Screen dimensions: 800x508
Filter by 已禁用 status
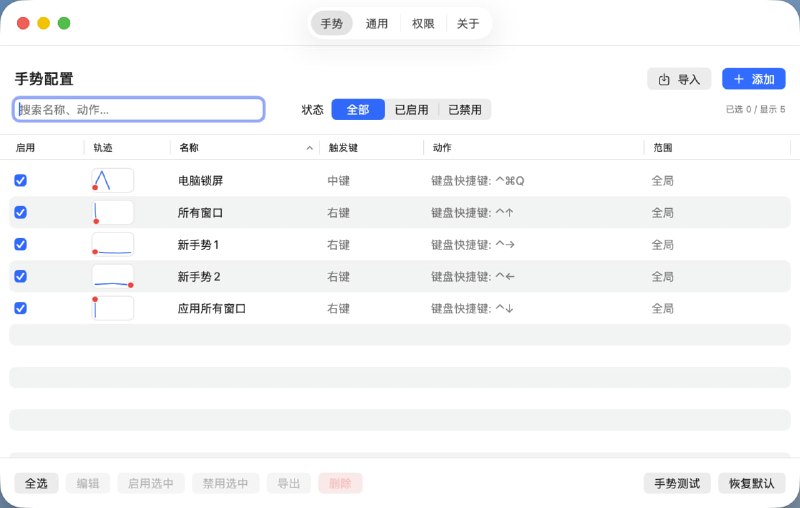pyautogui.click(x=464, y=110)
